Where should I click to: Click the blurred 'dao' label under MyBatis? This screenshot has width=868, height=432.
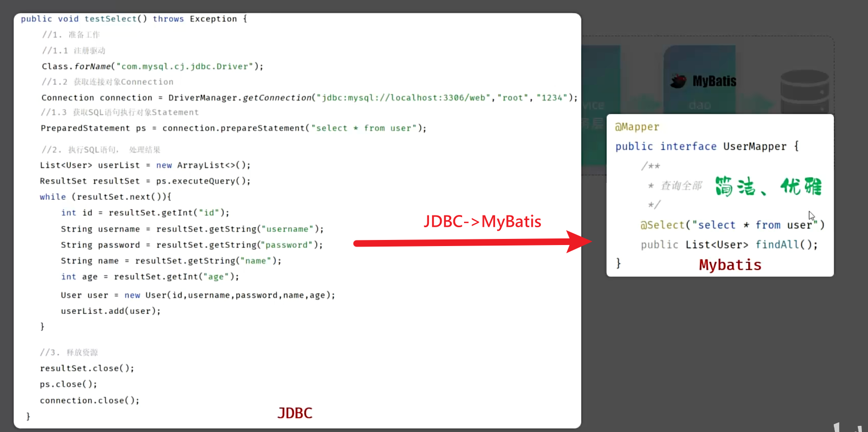[700, 105]
